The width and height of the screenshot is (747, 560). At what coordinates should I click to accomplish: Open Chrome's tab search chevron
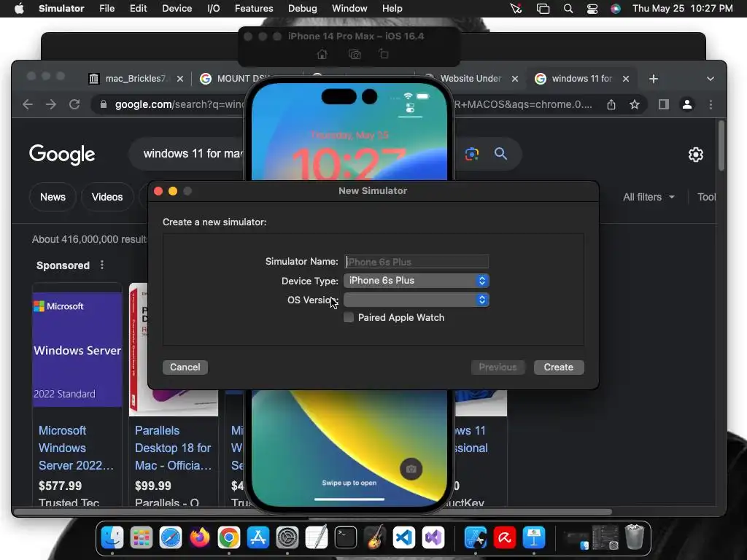(x=710, y=79)
